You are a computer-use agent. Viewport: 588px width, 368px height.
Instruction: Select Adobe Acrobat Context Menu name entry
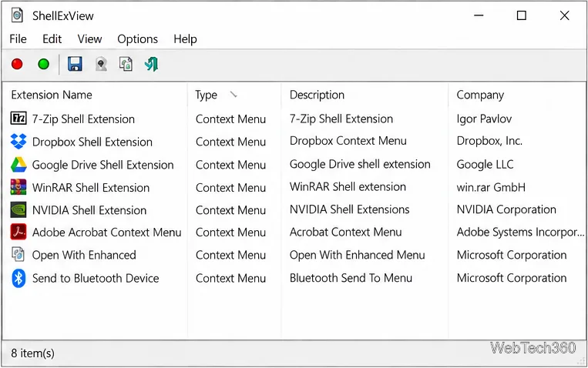(x=107, y=233)
